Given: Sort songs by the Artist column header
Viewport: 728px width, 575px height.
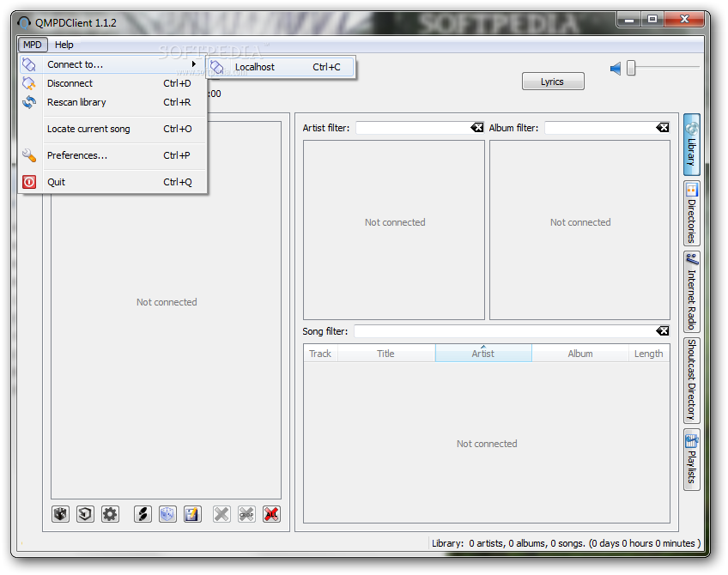Looking at the screenshot, I should coord(483,354).
